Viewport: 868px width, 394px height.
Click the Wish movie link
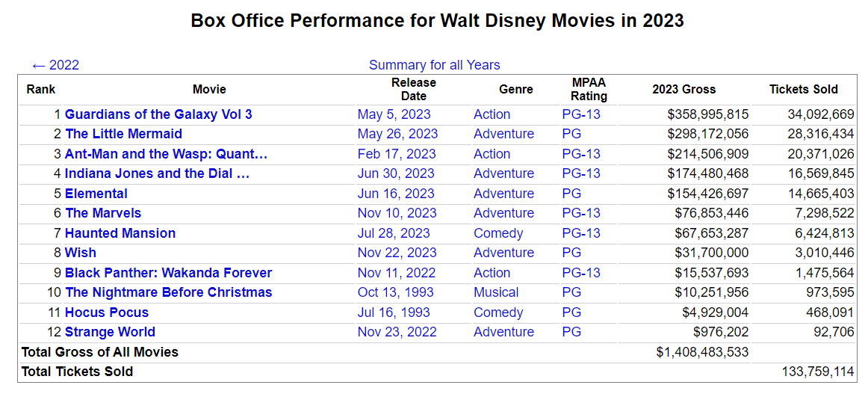coord(81,253)
